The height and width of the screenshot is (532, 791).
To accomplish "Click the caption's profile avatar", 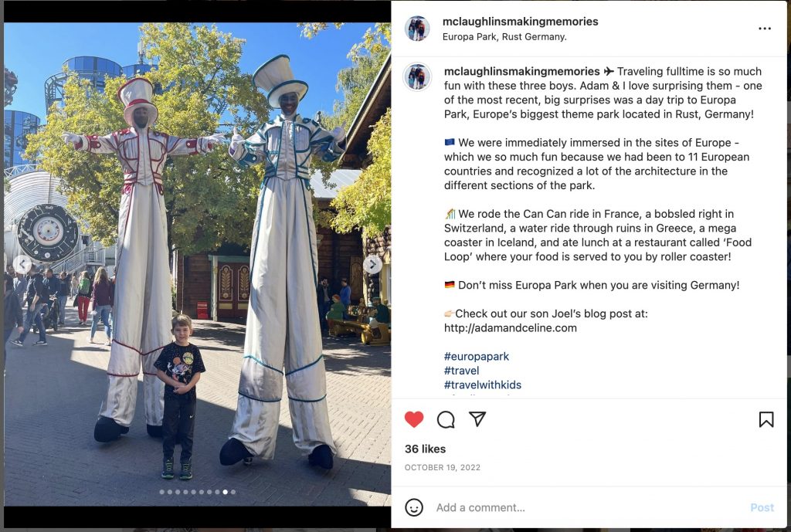I will tap(417, 77).
